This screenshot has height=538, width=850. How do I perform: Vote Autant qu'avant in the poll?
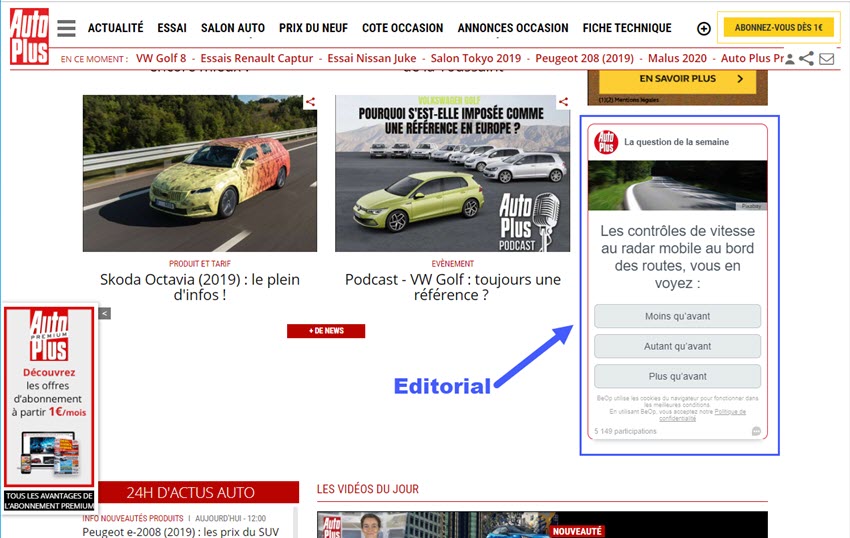[x=678, y=346]
